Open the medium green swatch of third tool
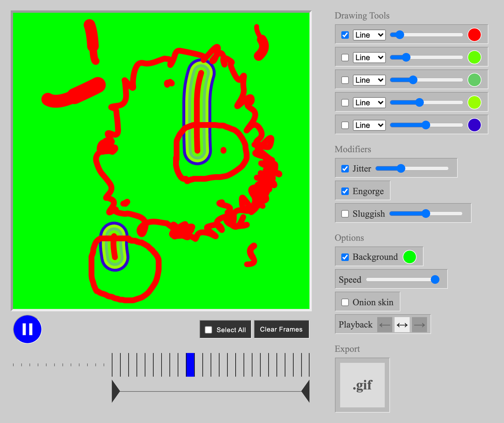This screenshot has width=504, height=423. (475, 80)
